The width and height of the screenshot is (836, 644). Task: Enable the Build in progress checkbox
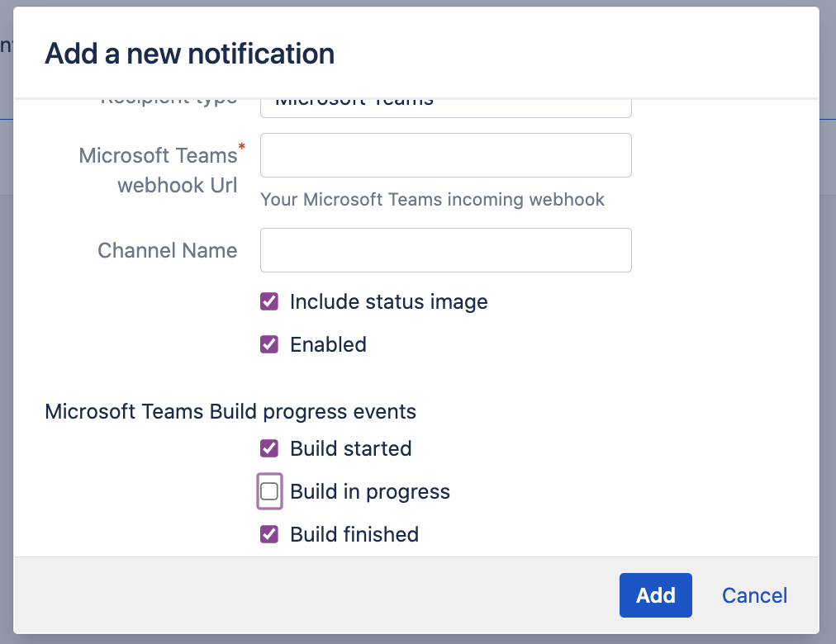point(269,491)
